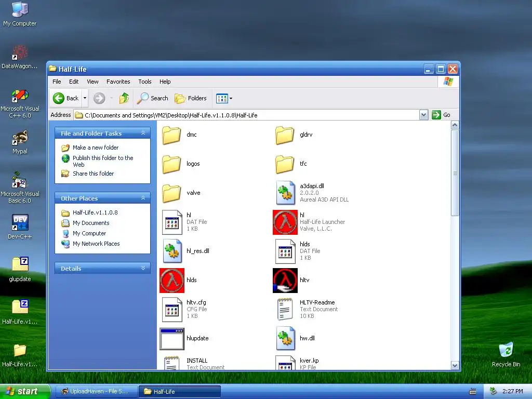This screenshot has width=532, height=399.
Task: Go to My Documents in Other Places
Action: click(x=91, y=223)
